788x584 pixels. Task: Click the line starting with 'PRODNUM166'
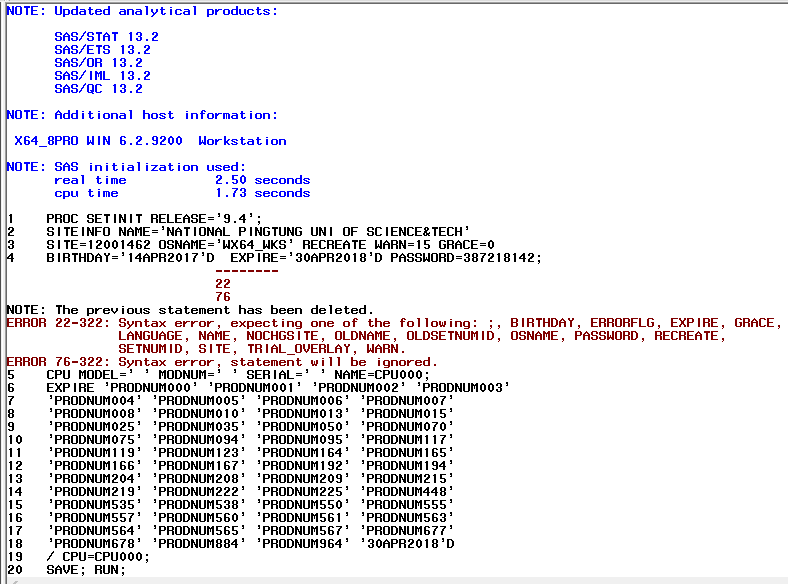pos(231,466)
